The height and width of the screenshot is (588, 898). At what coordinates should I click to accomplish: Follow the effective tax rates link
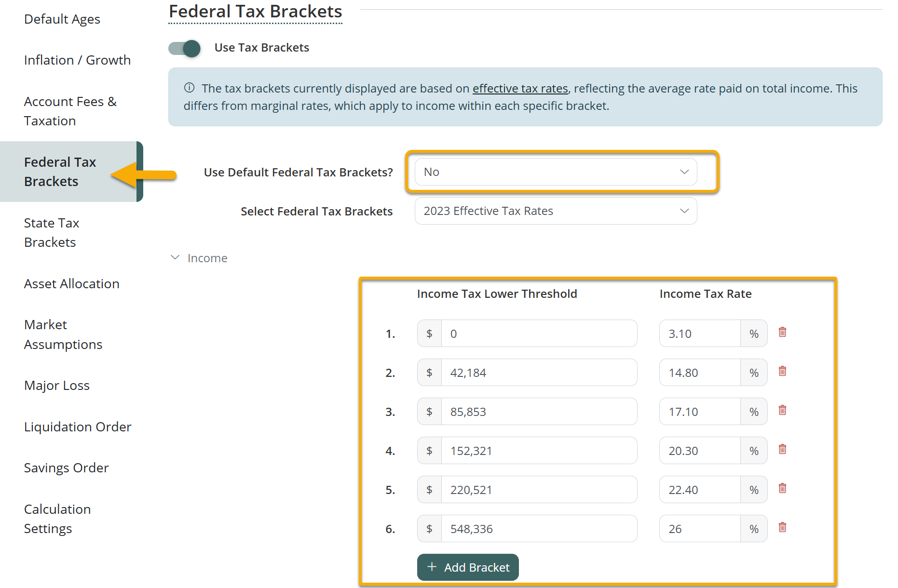point(520,89)
